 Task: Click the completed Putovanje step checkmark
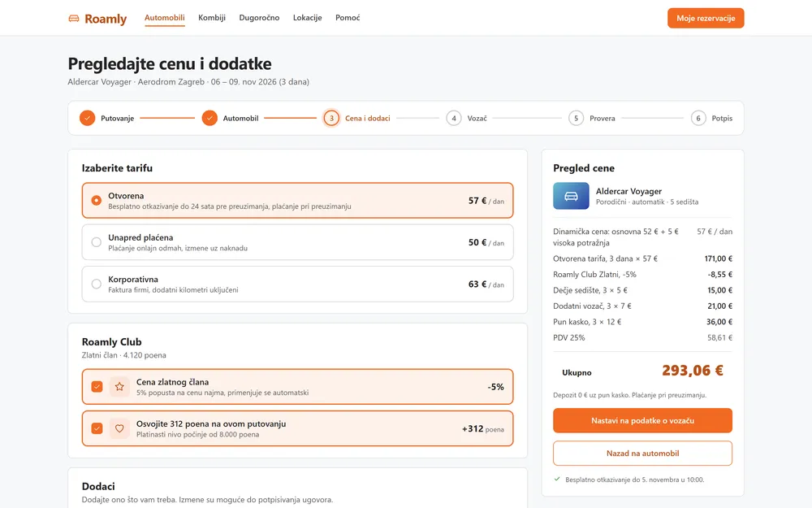[88, 118]
